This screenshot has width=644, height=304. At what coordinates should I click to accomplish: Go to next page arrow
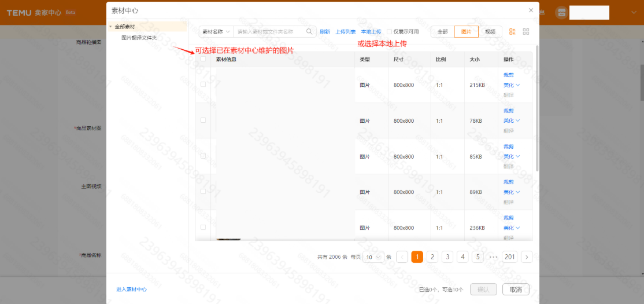(527, 257)
